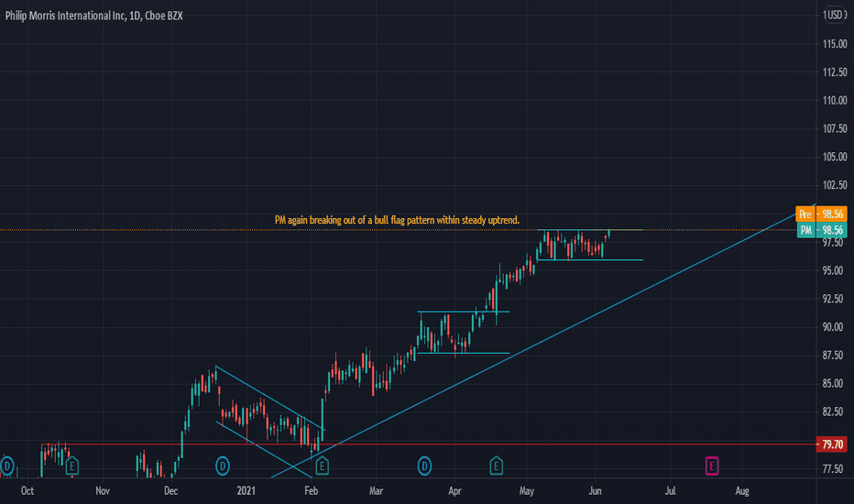Click the Apr label on the time axis
The width and height of the screenshot is (854, 504).
click(x=454, y=491)
